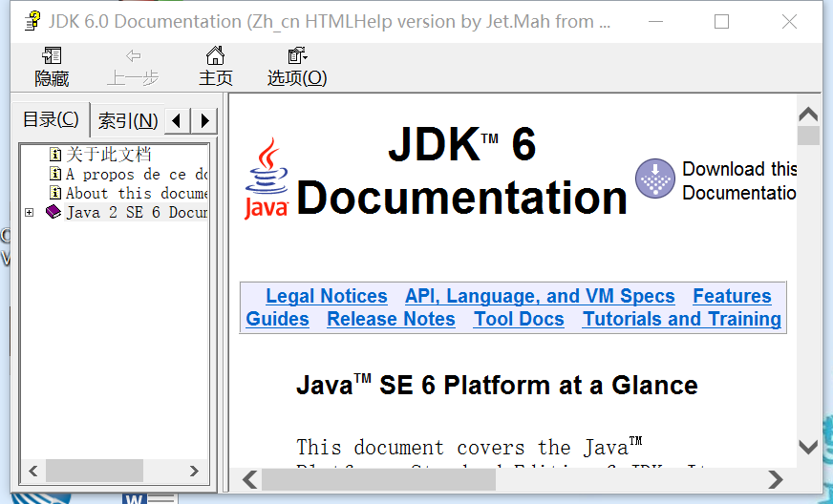833x504 pixels.
Task: Click the tab strip right arrow
Action: 204,121
